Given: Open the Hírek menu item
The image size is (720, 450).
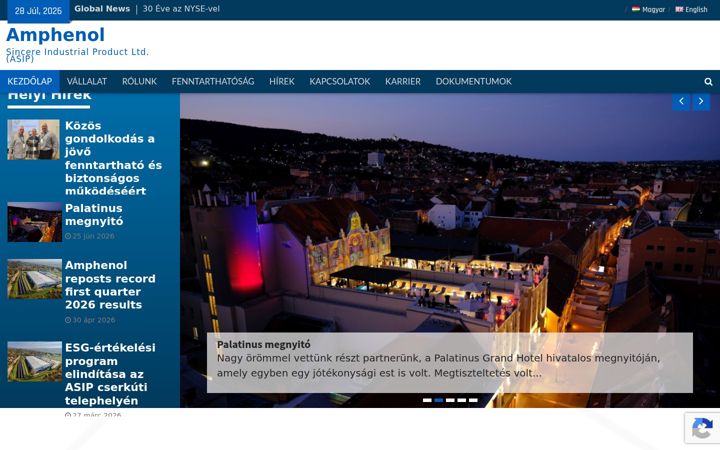Looking at the screenshot, I should pos(281,81).
